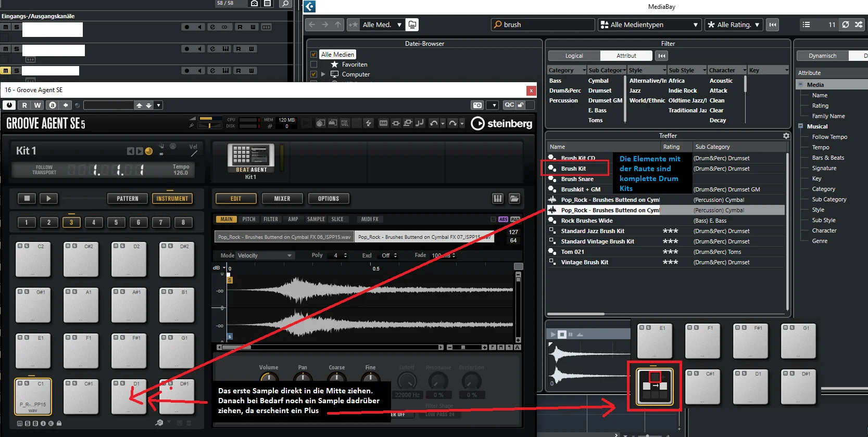Open the Mode Velocity dropdown
The height and width of the screenshot is (437, 868).
[x=265, y=255]
